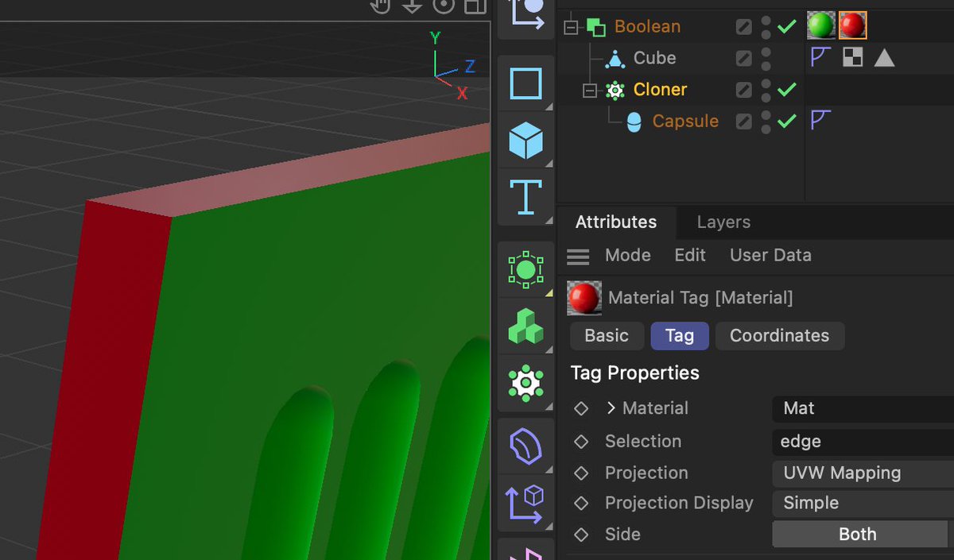The height and width of the screenshot is (560, 954).
Task: Open the Basic tab of the tag
Action: click(607, 335)
